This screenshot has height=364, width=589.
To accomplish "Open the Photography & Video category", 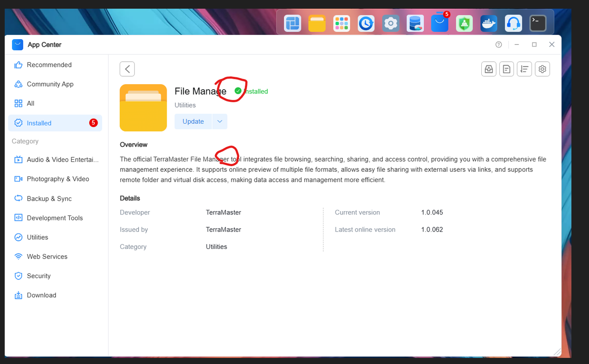I will pos(55,179).
